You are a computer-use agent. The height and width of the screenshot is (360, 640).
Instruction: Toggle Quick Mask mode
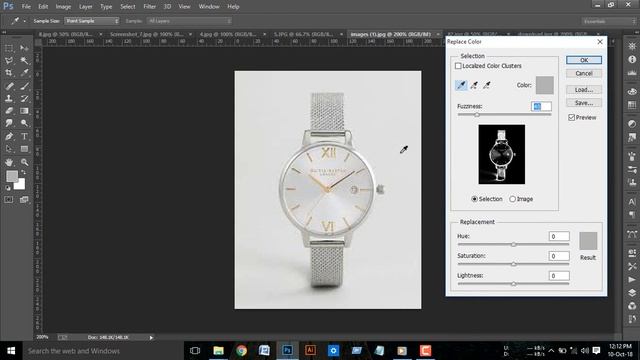pyautogui.click(x=9, y=200)
